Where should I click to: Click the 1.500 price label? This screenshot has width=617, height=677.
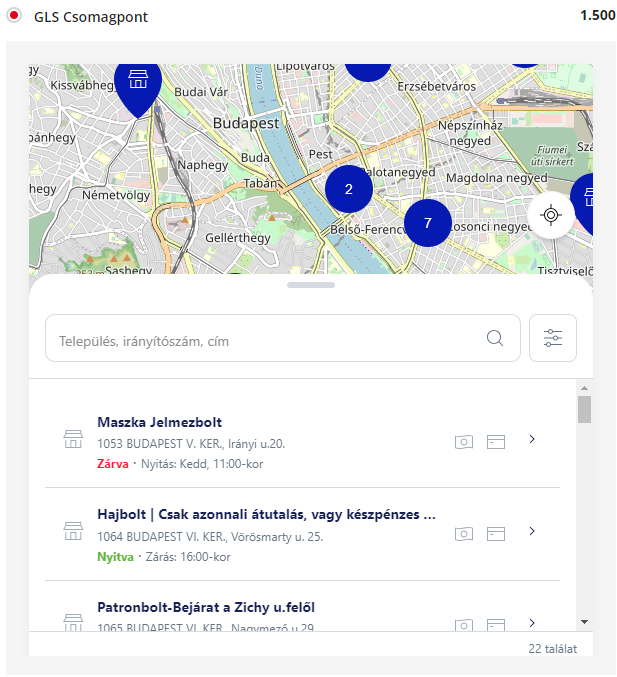[598, 15]
